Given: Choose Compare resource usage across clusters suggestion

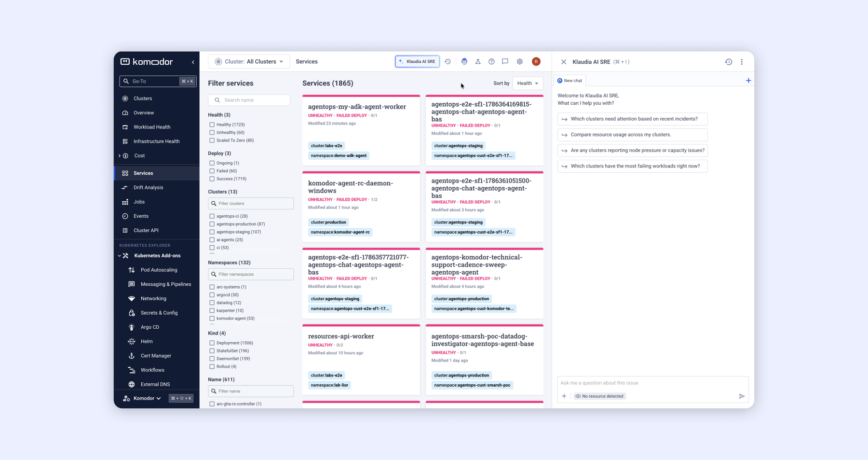Looking at the screenshot, I should [x=632, y=135].
